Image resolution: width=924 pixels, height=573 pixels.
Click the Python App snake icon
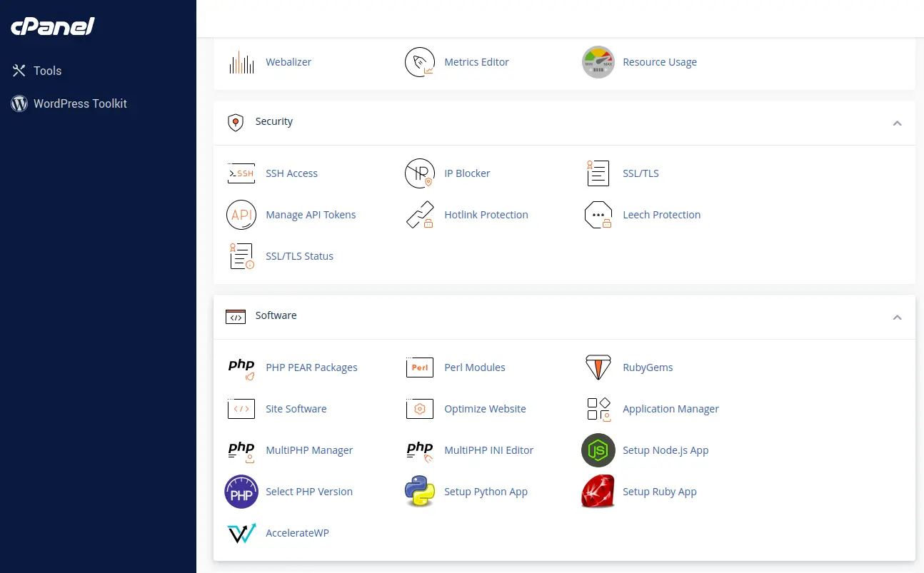tap(420, 492)
